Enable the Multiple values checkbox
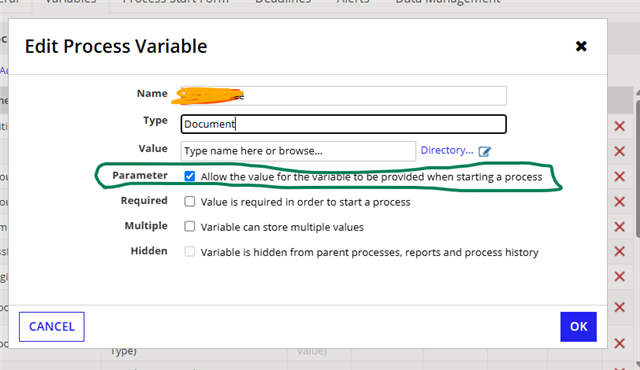This screenshot has height=370, width=640. (x=189, y=226)
